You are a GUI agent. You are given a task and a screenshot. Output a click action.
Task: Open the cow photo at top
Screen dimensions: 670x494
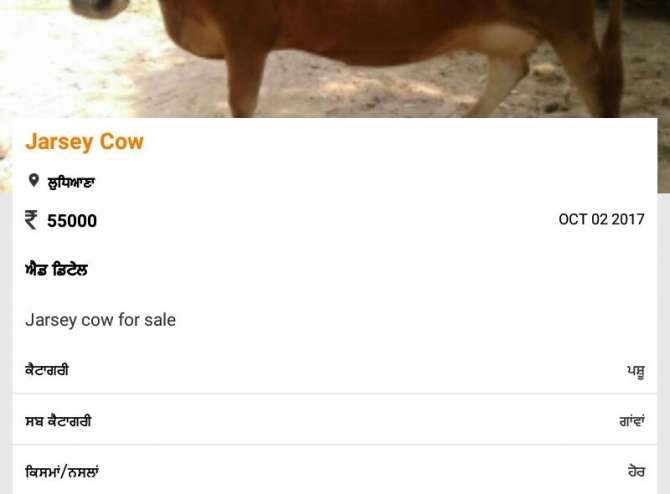[x=335, y=59]
